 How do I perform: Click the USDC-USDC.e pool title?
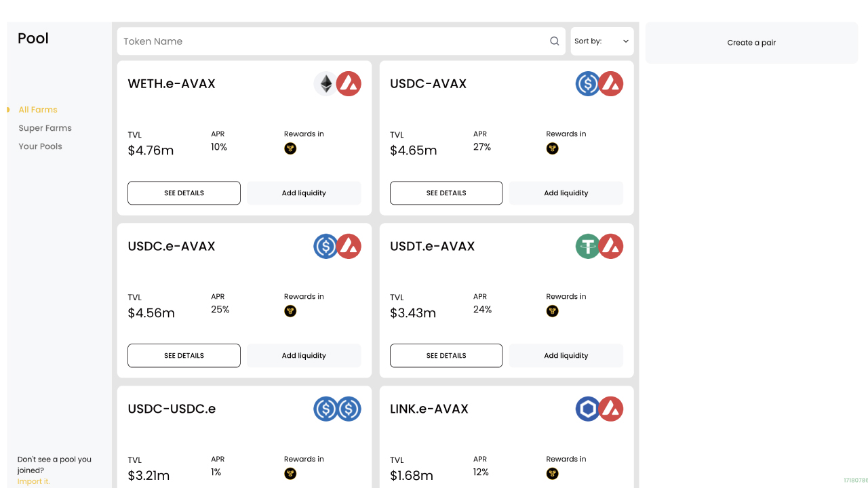(172, 409)
